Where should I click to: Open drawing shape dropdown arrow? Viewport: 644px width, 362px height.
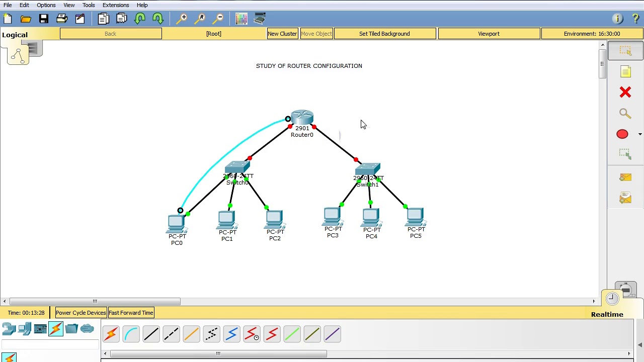point(640,134)
